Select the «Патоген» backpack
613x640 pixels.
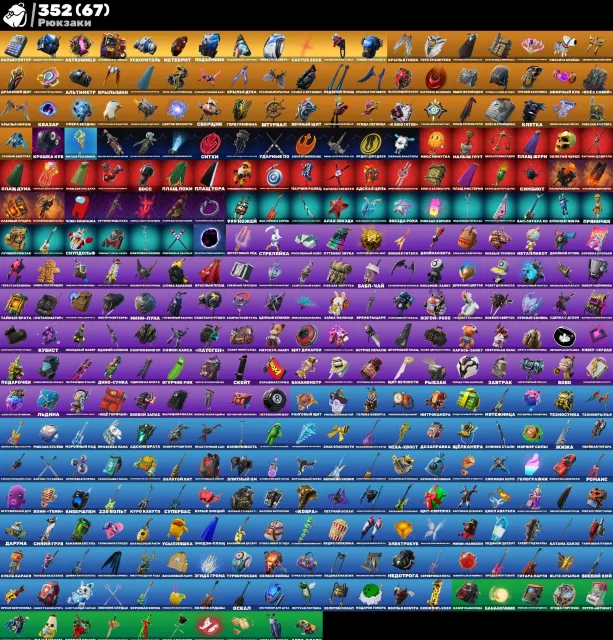pos(209,337)
